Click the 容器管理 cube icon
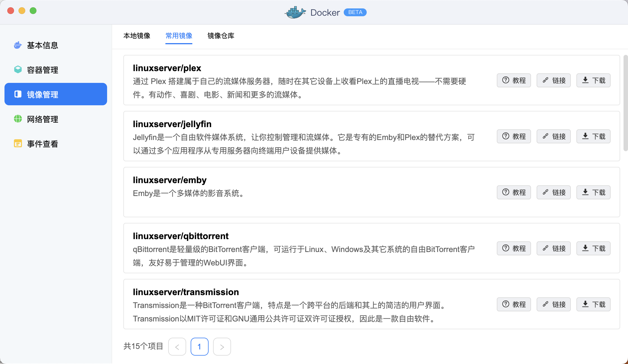Image resolution: width=628 pixels, height=364 pixels. click(18, 69)
